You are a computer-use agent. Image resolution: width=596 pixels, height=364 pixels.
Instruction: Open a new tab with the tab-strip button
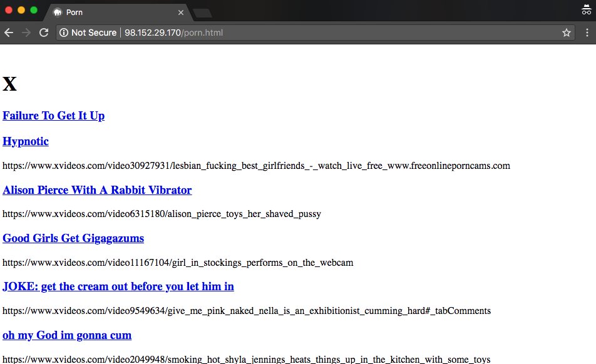pos(202,13)
